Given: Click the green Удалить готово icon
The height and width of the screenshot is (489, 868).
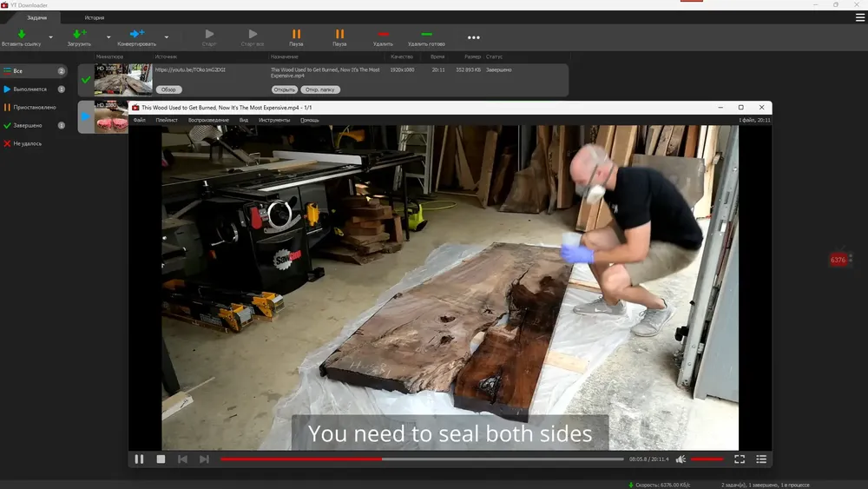Looking at the screenshot, I should (x=426, y=34).
